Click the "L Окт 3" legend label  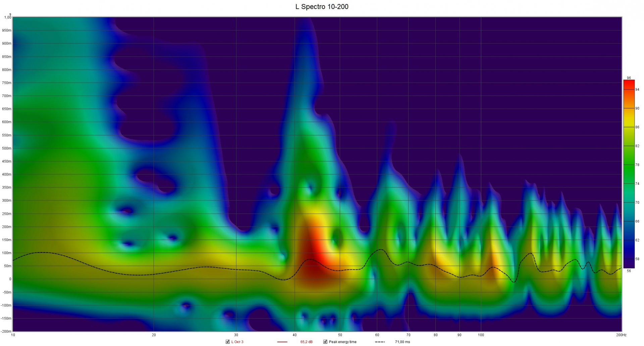pos(237,342)
